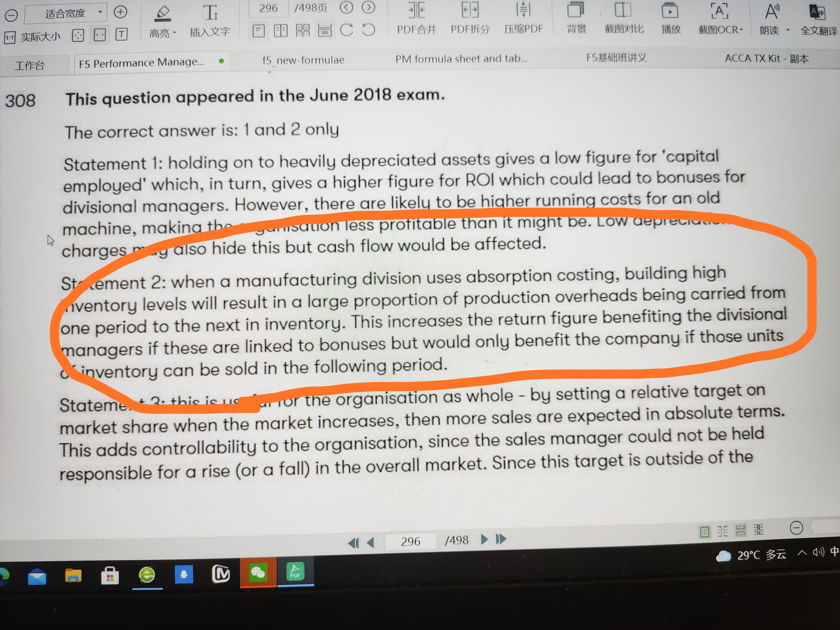Open the 适合宽度 zoom dropdown
Viewport: 840px width, 630px height.
click(x=100, y=12)
